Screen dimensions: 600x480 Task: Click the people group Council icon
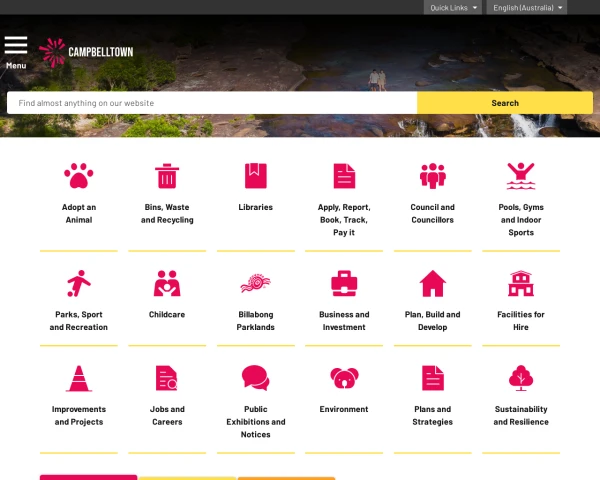[x=432, y=176]
